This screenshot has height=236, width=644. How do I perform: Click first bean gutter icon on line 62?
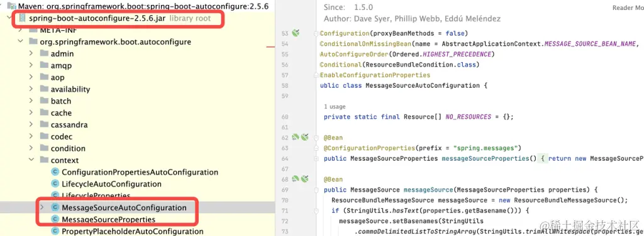[296, 137]
